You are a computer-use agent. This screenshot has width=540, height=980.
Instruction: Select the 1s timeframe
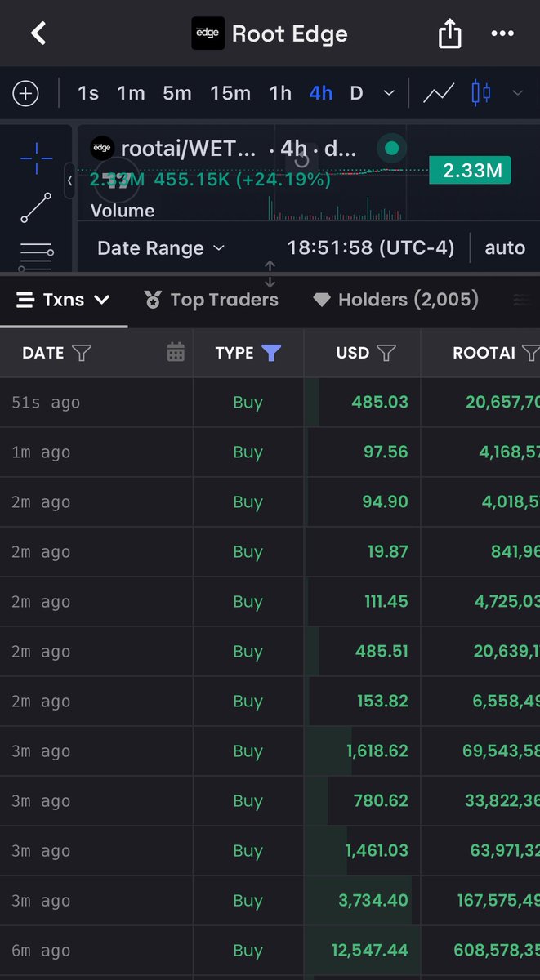88,93
